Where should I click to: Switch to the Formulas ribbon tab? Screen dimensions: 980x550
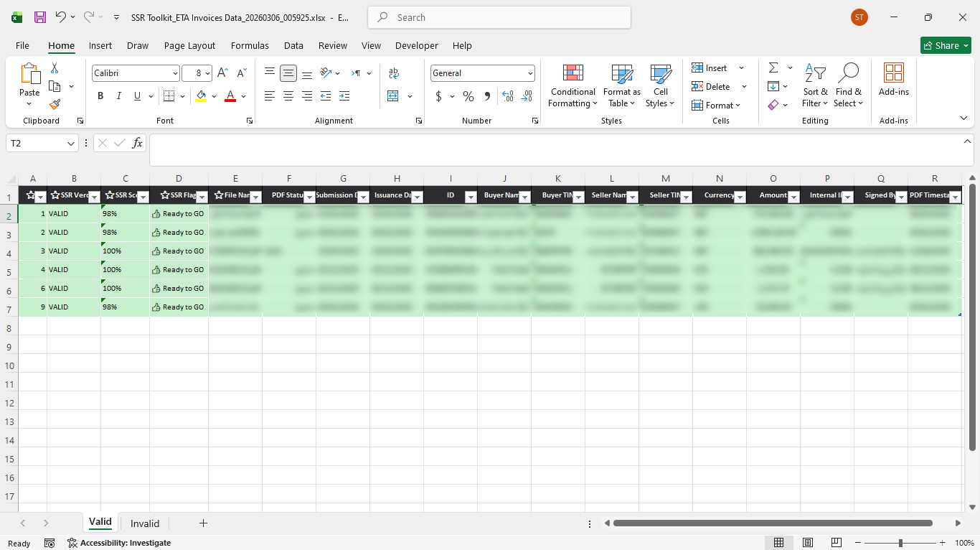coord(250,45)
